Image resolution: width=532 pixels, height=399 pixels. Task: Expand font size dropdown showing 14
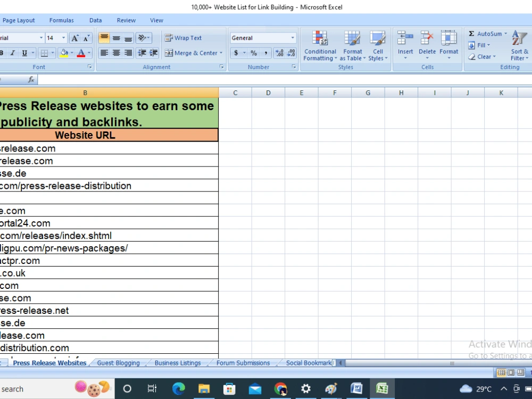63,38
